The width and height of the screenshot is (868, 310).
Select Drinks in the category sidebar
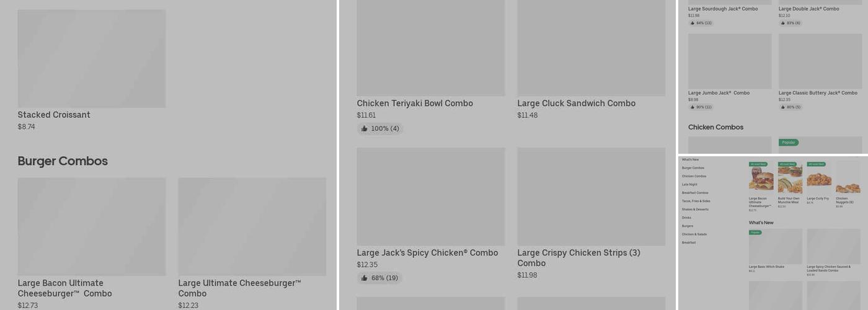coord(686,218)
